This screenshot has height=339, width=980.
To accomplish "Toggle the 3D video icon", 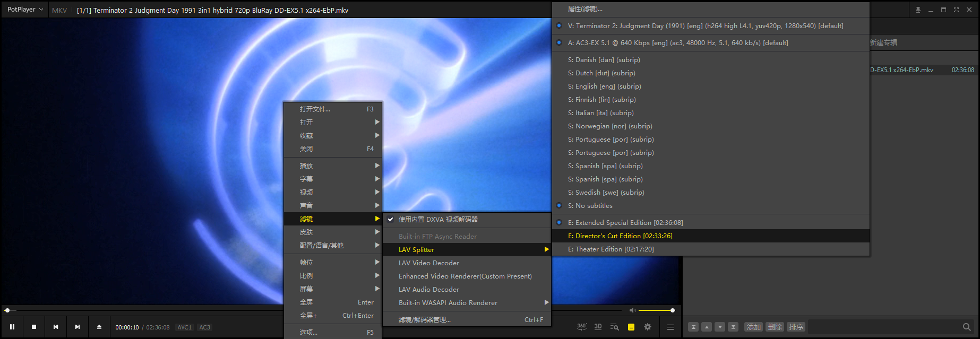I will coord(598,327).
